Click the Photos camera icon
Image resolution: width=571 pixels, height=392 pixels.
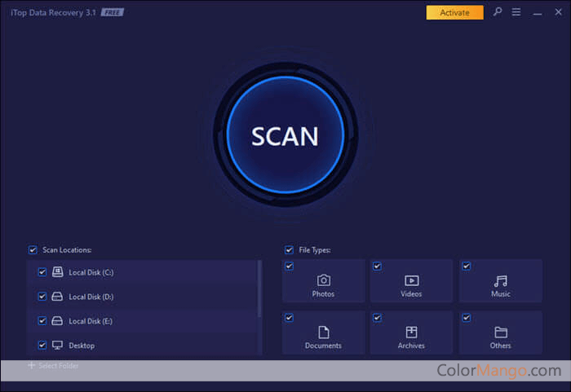[323, 280]
